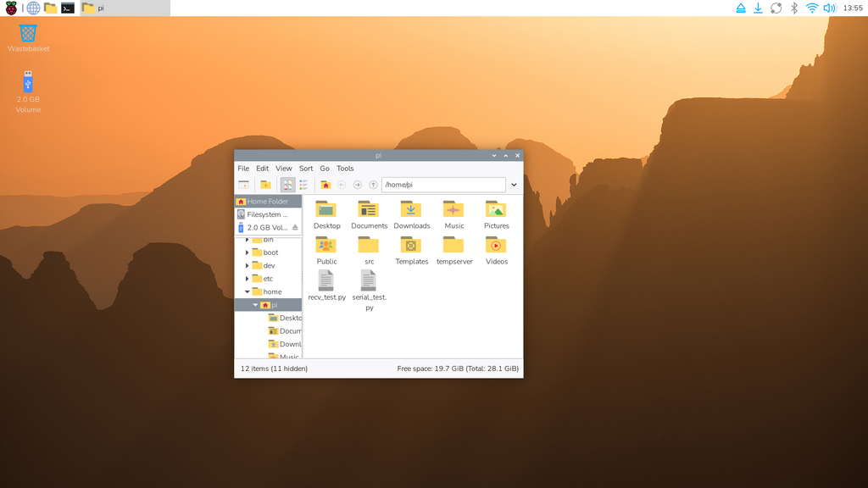Select the 2.0 GB Volume desktop icon
The width and height of the screenshot is (868, 488).
(x=28, y=91)
